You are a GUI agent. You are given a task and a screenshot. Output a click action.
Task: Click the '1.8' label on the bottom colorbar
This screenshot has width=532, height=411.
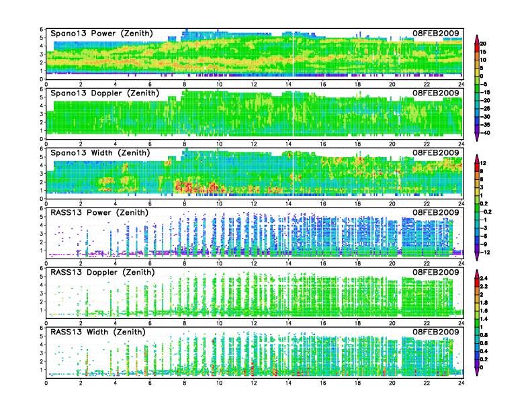click(484, 303)
